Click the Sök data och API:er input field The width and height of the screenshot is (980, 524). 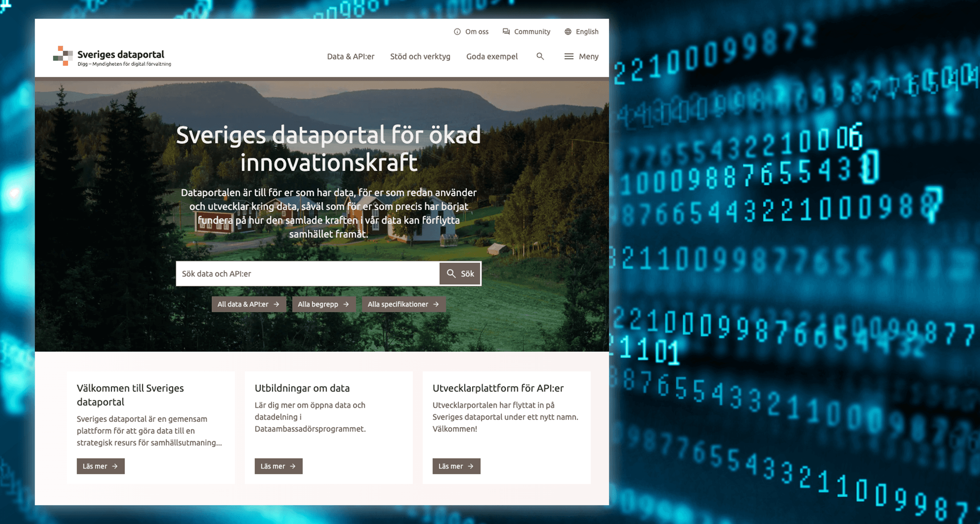coord(308,273)
